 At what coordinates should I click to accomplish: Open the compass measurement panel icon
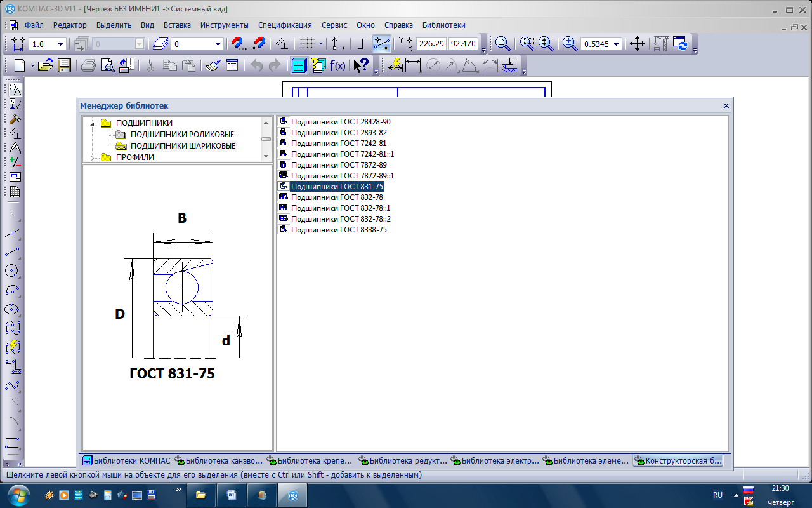(x=14, y=148)
